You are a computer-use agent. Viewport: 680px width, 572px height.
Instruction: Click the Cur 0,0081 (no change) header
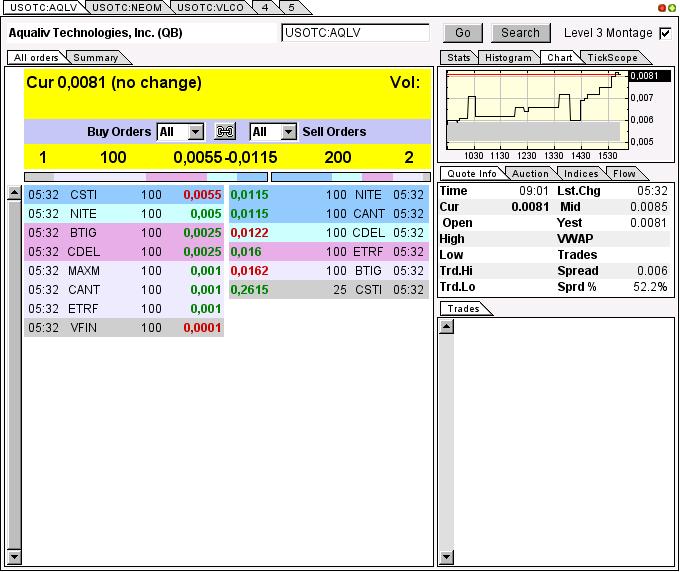tap(114, 82)
